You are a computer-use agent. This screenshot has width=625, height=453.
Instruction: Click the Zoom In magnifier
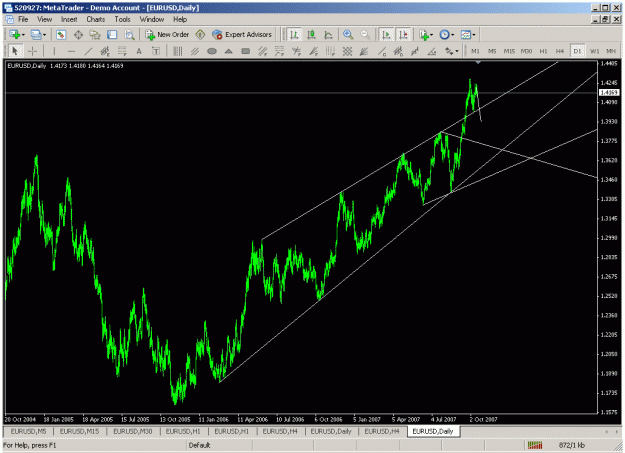pos(348,35)
